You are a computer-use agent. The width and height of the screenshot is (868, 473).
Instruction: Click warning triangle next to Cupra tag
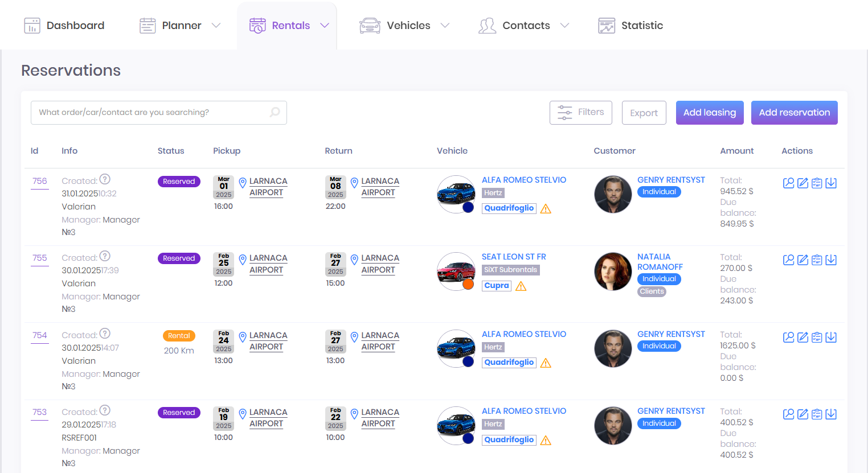coord(521,286)
